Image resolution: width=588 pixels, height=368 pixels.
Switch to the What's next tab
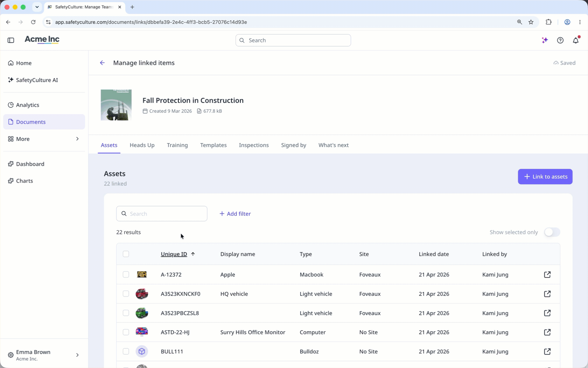[x=334, y=145]
